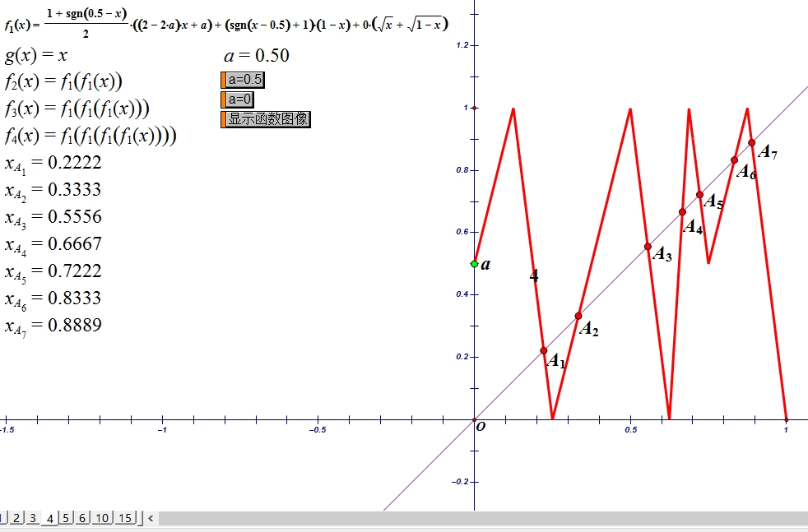Go to page tab 10

(x=102, y=517)
